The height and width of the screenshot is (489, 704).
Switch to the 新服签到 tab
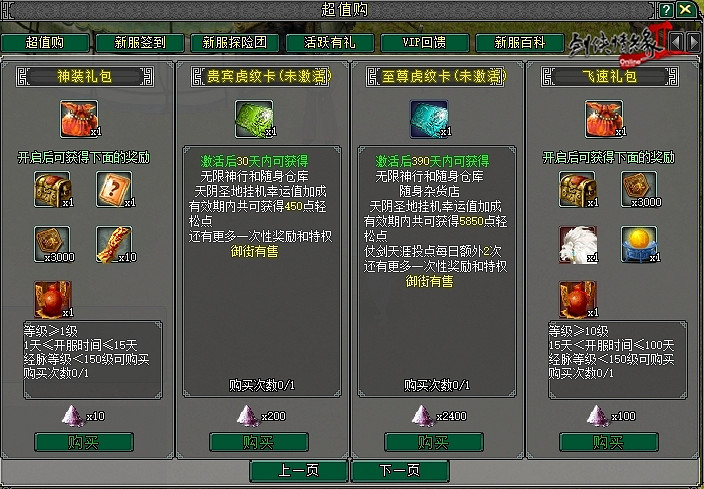click(x=140, y=43)
